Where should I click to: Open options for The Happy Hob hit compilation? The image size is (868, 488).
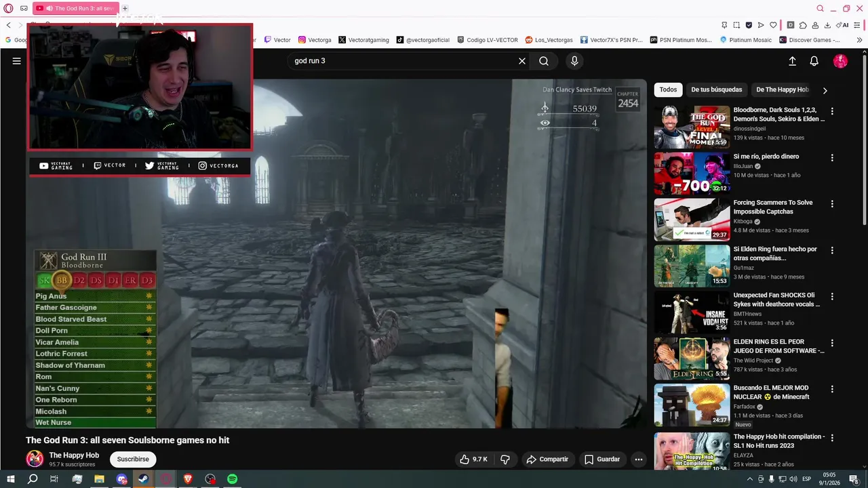click(x=832, y=438)
